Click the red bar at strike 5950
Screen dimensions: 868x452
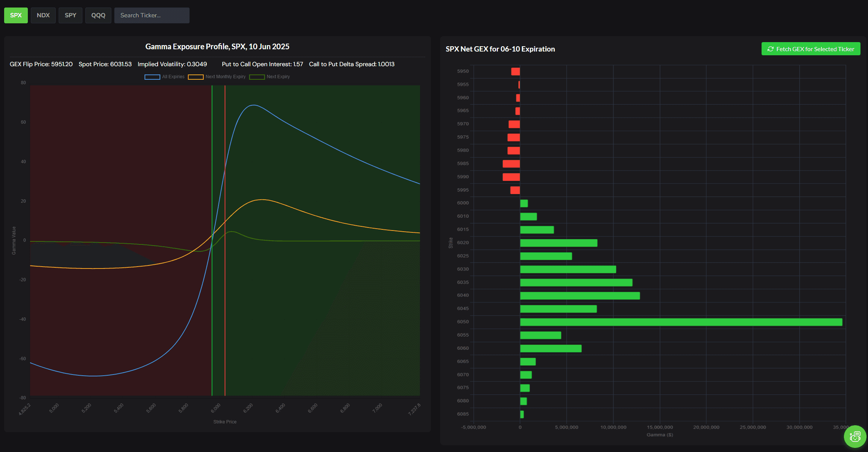516,71
